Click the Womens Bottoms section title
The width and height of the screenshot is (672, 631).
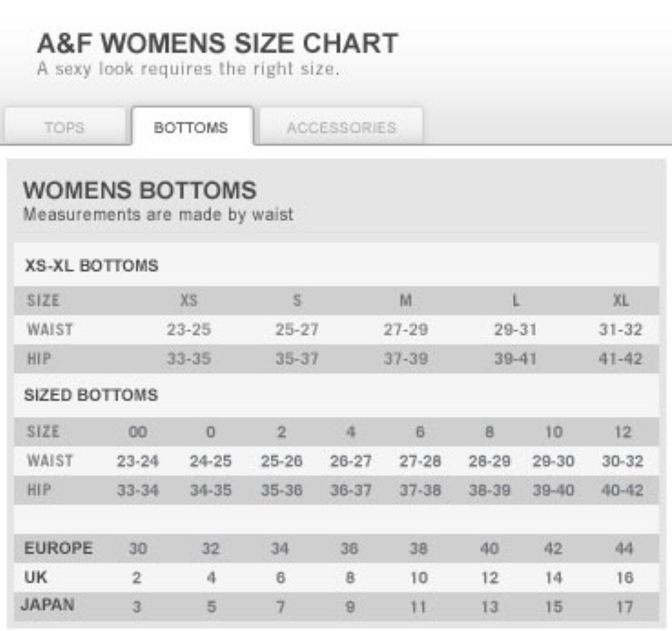tap(140, 191)
